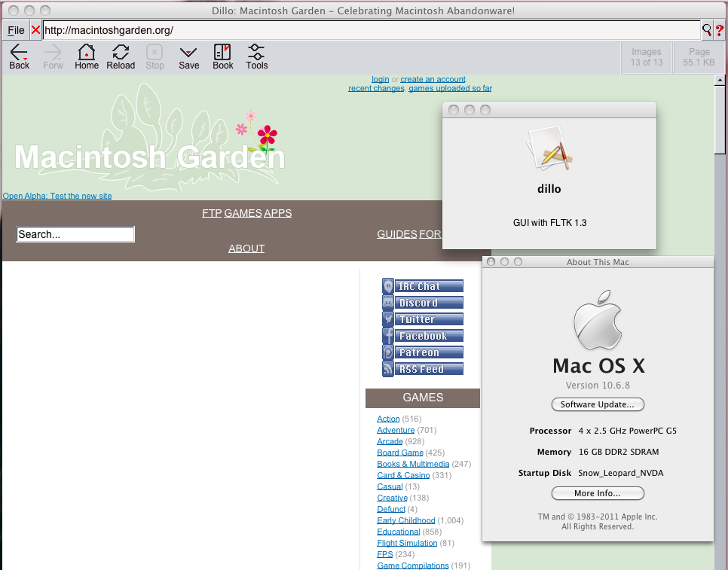Click the Discord badge
The height and width of the screenshot is (570, 728).
423,303
